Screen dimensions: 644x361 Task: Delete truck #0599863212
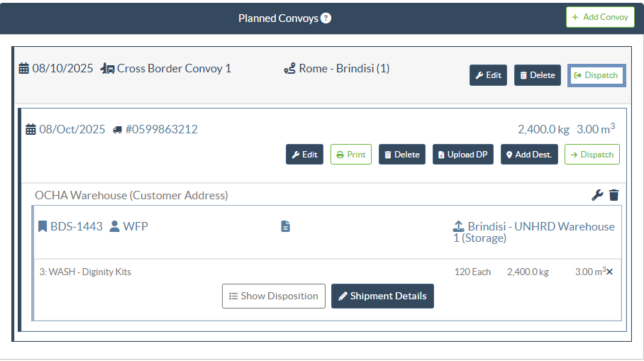pyautogui.click(x=401, y=155)
